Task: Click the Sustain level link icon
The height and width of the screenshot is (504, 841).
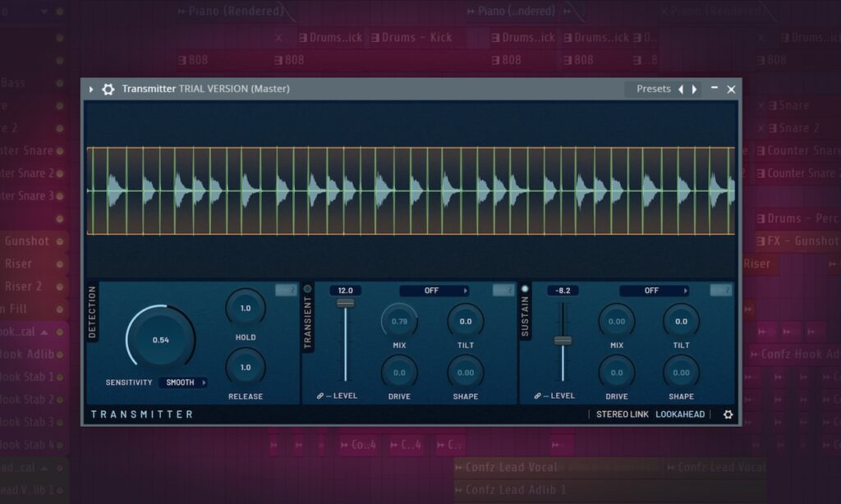Action: pyautogui.click(x=537, y=396)
